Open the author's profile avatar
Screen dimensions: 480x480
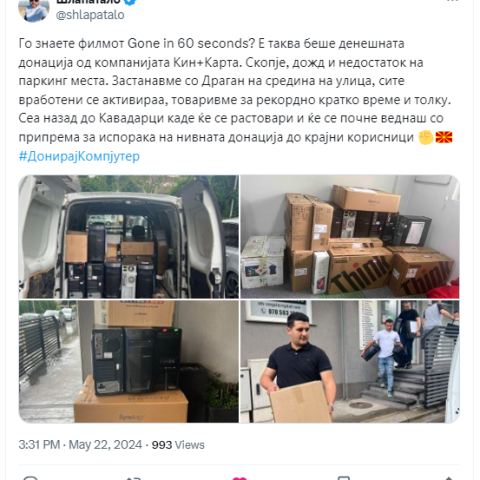point(34,10)
